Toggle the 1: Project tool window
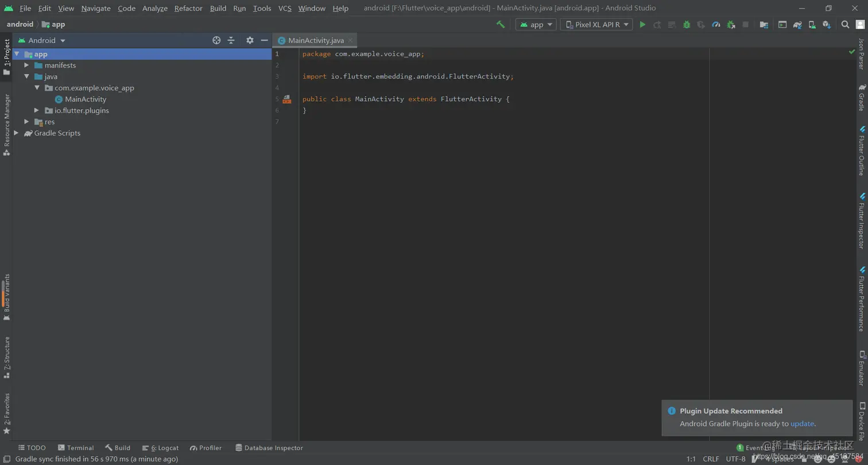The height and width of the screenshot is (465, 868). point(6,57)
